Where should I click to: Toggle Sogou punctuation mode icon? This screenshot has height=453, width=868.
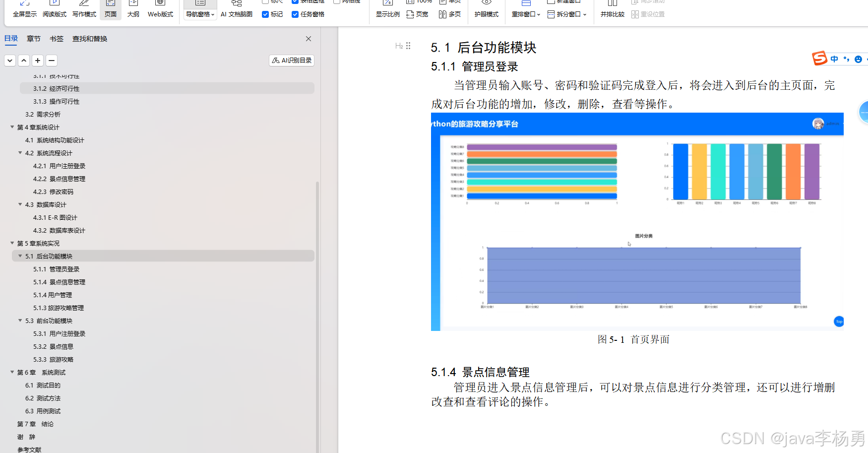846,59
